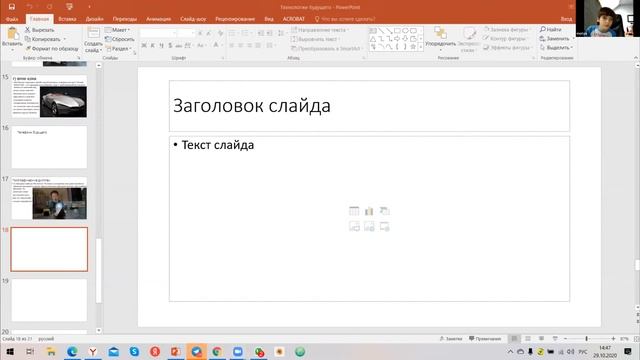
Task: Click the ACROBAT tab
Action: (x=294, y=19)
